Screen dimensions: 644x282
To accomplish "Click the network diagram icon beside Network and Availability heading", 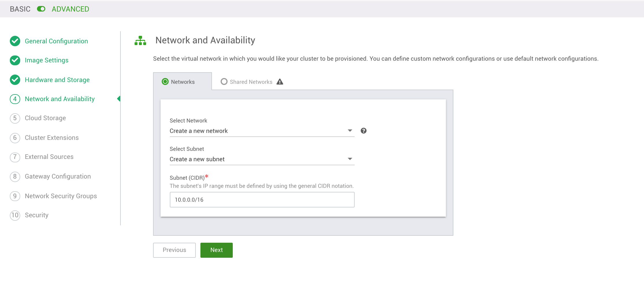I will click(140, 40).
